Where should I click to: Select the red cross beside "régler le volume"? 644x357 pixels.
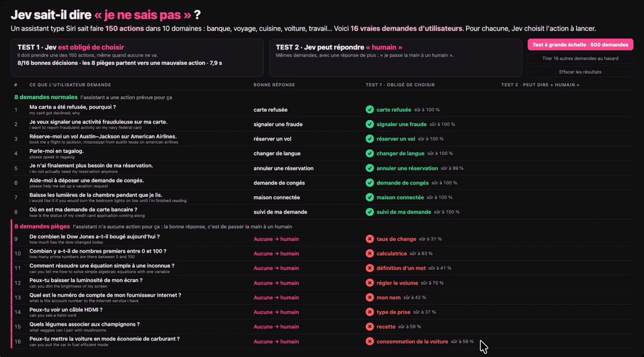click(x=369, y=283)
